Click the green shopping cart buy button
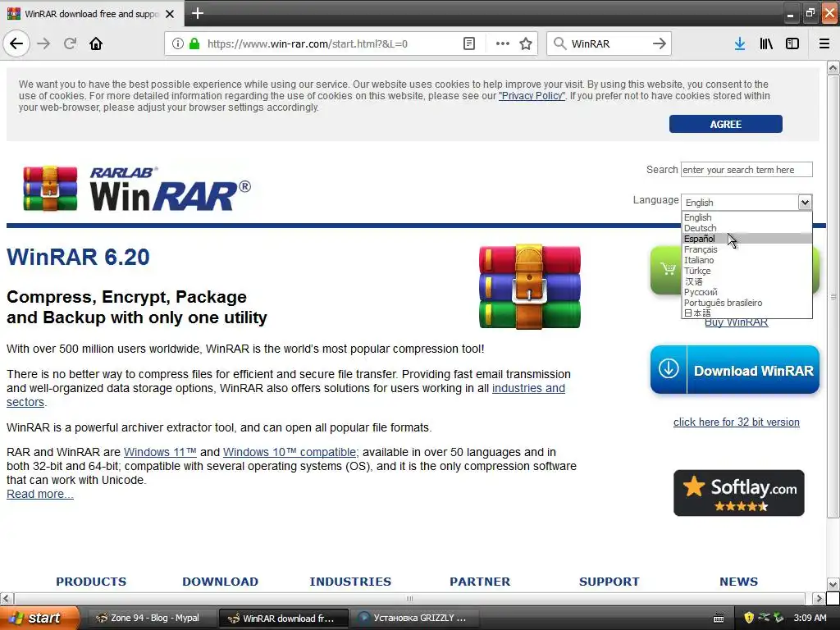840x630 pixels. [x=667, y=269]
